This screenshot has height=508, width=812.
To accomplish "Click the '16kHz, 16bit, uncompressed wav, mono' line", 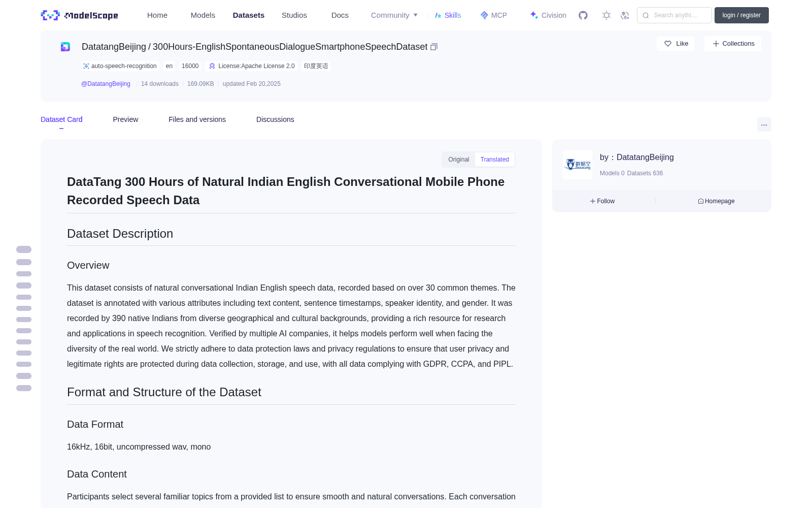I will 139,447.
